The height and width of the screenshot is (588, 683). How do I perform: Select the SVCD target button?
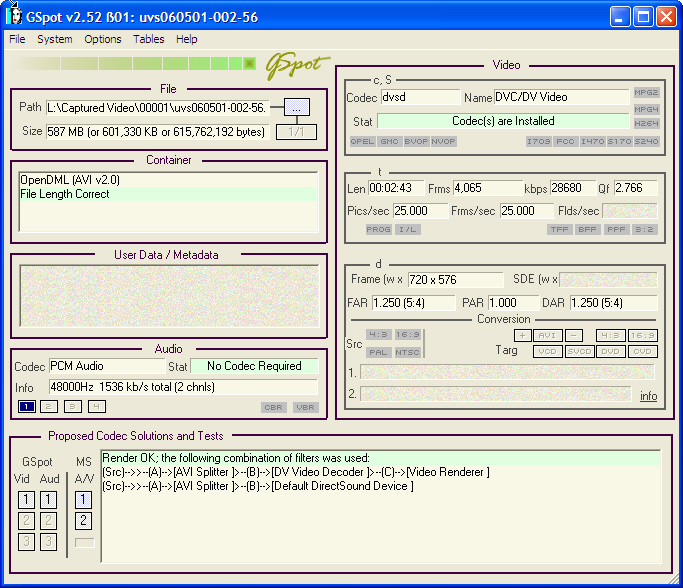[579, 351]
